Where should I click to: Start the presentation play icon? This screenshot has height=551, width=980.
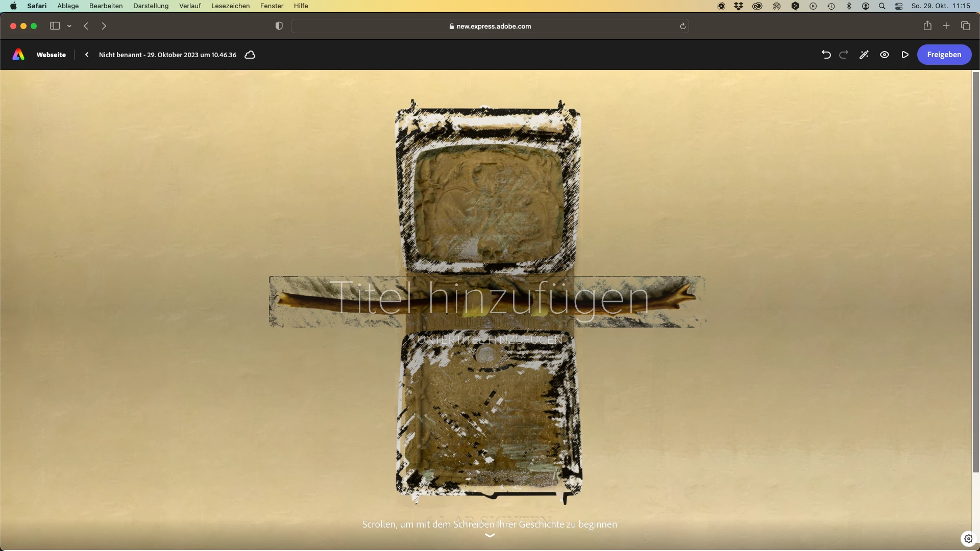(x=905, y=55)
